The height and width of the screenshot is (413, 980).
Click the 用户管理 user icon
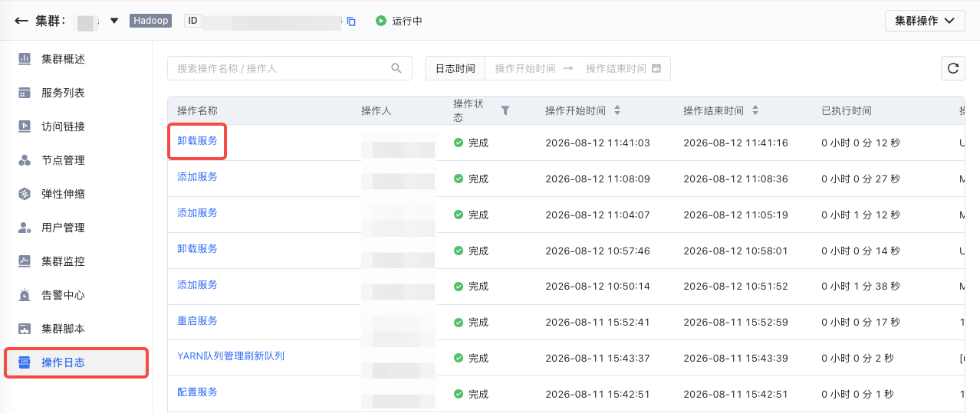click(25, 228)
